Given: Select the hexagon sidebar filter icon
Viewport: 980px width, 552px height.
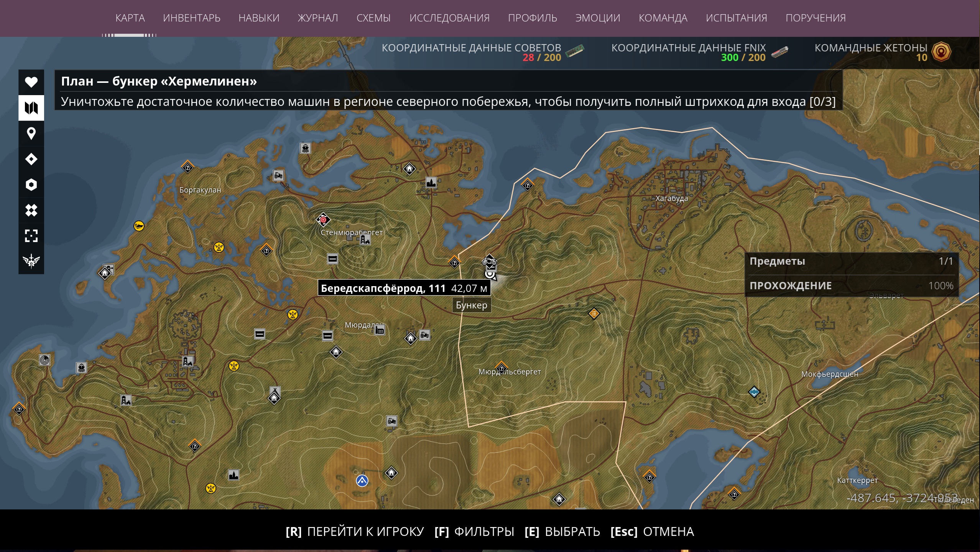Looking at the screenshot, I should tap(31, 185).
